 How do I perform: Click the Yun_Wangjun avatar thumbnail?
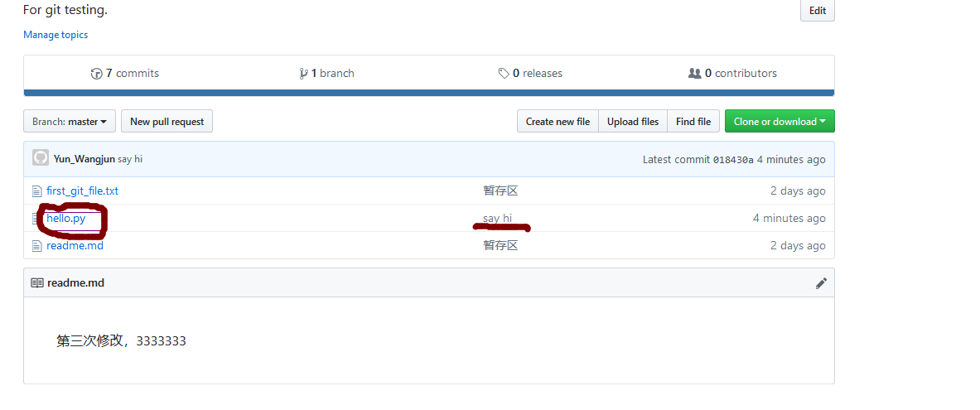41,158
